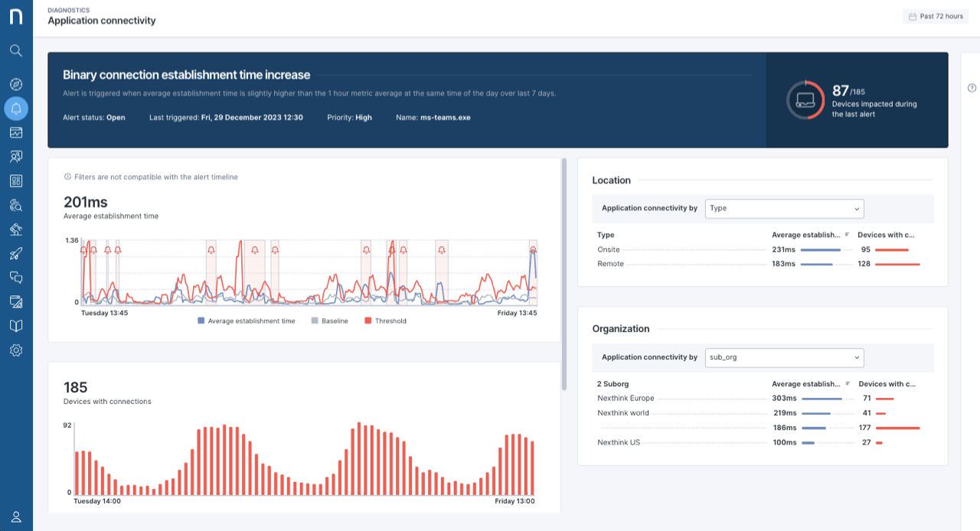Toggle the Threshold series legend item

(385, 321)
